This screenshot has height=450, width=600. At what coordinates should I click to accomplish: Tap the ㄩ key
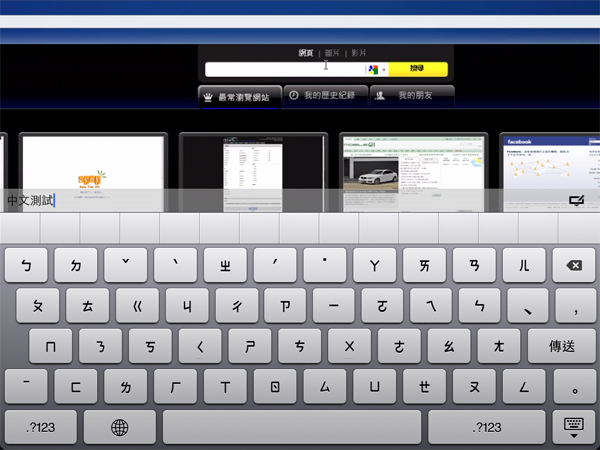375,387
